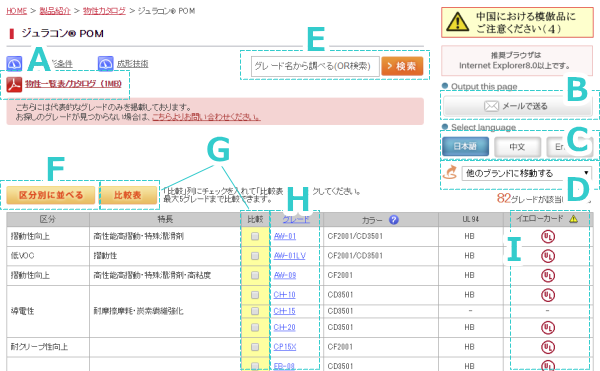This screenshot has width=600, height=371.
Task: Click the 中国における模倣品にご注意ください notice banner
Action: point(517,23)
